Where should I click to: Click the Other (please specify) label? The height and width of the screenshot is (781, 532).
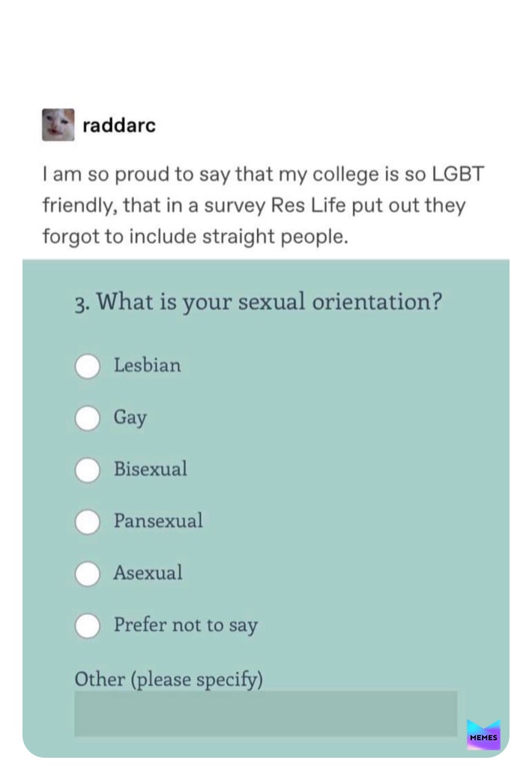(x=169, y=679)
